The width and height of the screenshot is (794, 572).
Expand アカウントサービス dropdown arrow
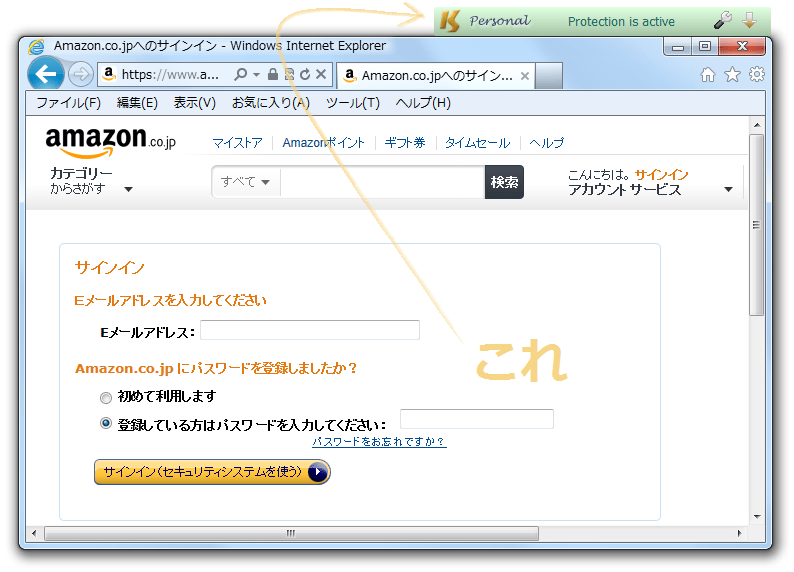(x=728, y=189)
